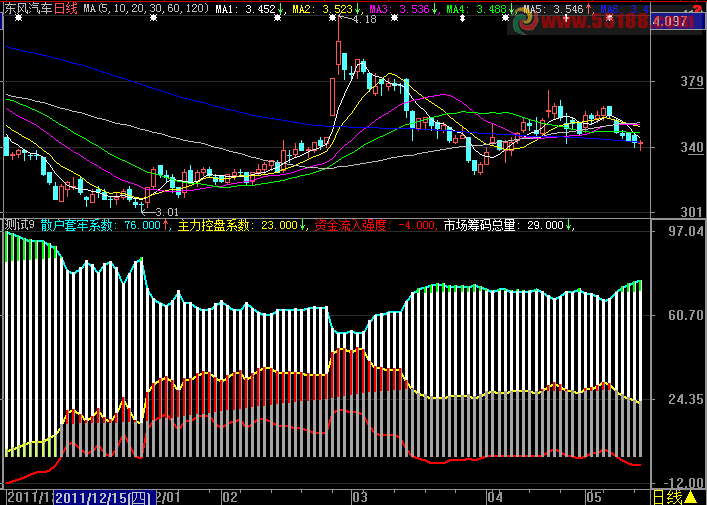Select 散户套牢系数: 76.000 indicator label

point(105,225)
